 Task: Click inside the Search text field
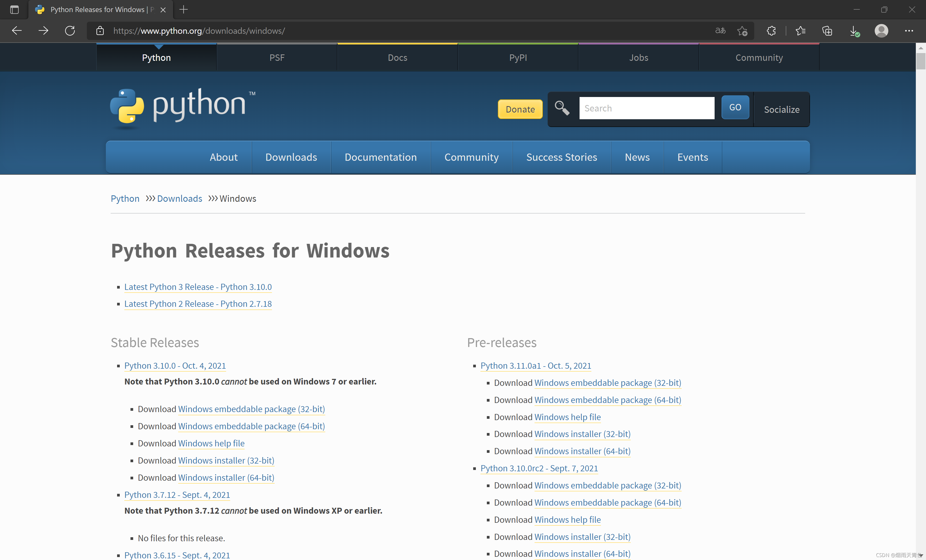pos(646,108)
